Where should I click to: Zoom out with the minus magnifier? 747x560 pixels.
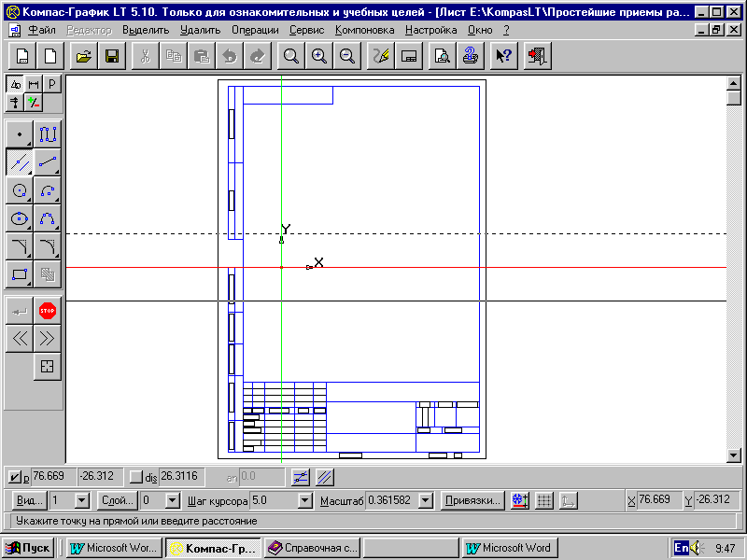346,56
